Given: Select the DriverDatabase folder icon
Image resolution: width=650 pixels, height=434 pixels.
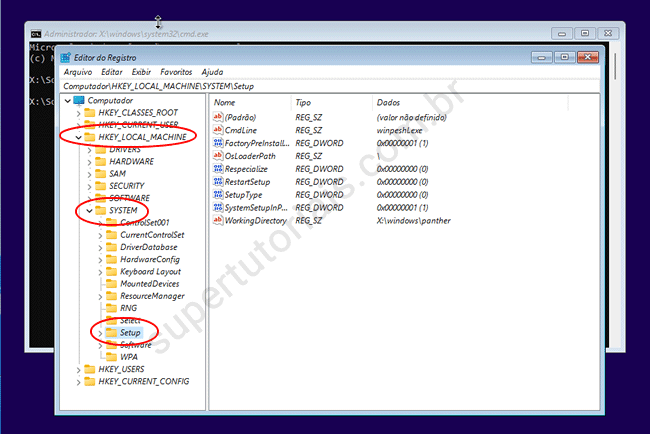Looking at the screenshot, I should tap(111, 247).
